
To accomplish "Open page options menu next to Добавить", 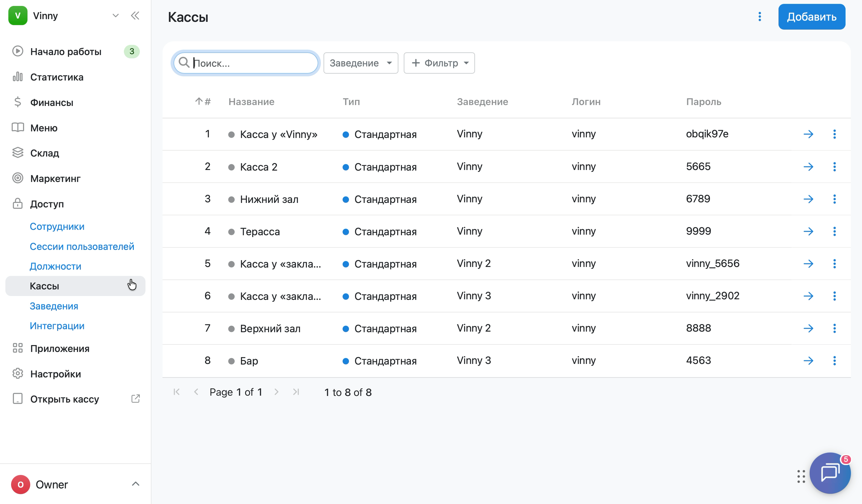I will pyautogui.click(x=760, y=17).
